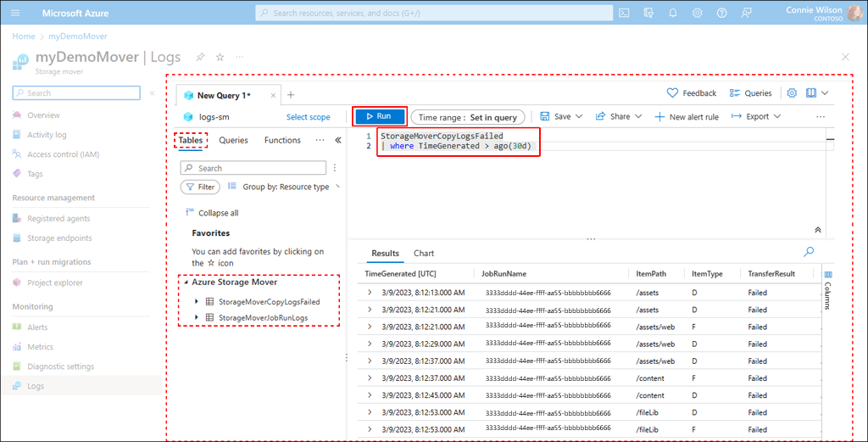Open the Time range selector

[x=468, y=117]
